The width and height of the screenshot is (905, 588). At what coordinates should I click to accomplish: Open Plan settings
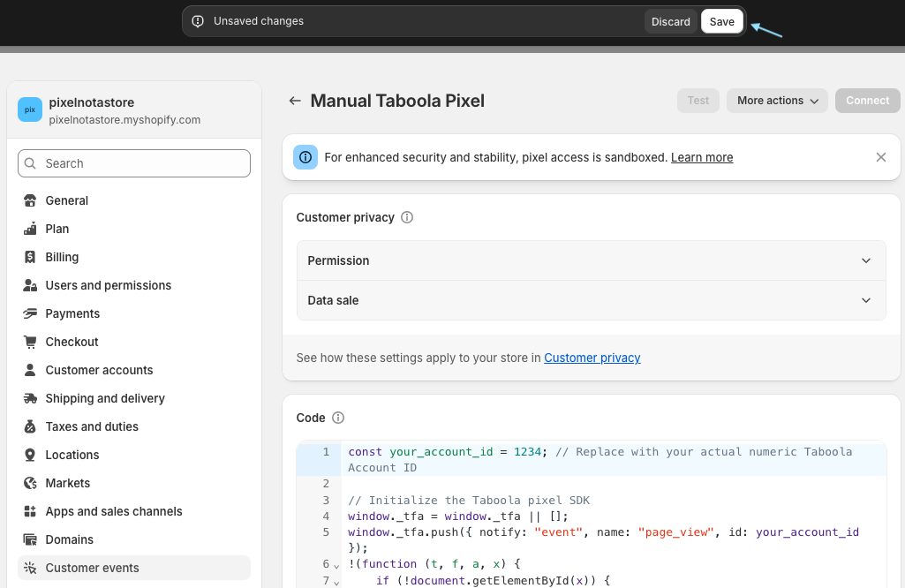coord(134,229)
